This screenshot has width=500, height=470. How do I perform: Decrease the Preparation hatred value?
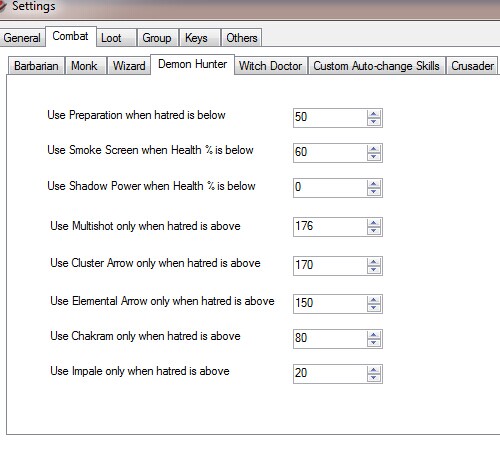coord(374,122)
